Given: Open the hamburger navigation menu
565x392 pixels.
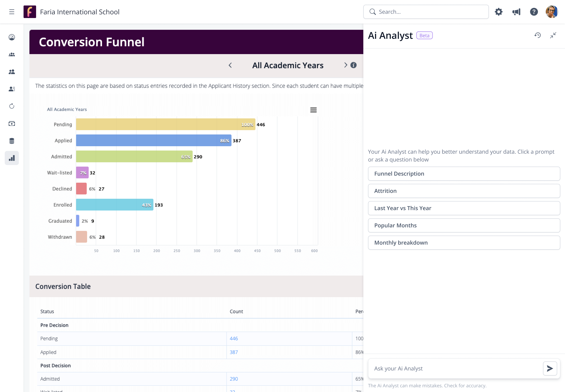Looking at the screenshot, I should [12, 12].
